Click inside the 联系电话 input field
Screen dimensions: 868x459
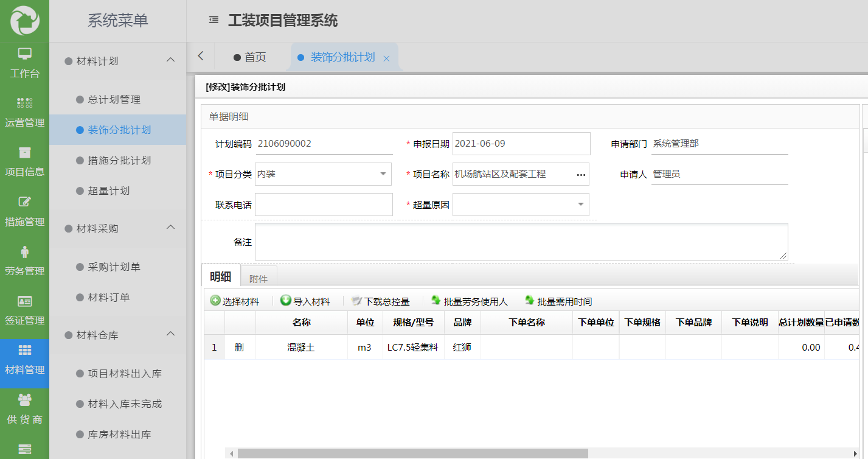(322, 204)
